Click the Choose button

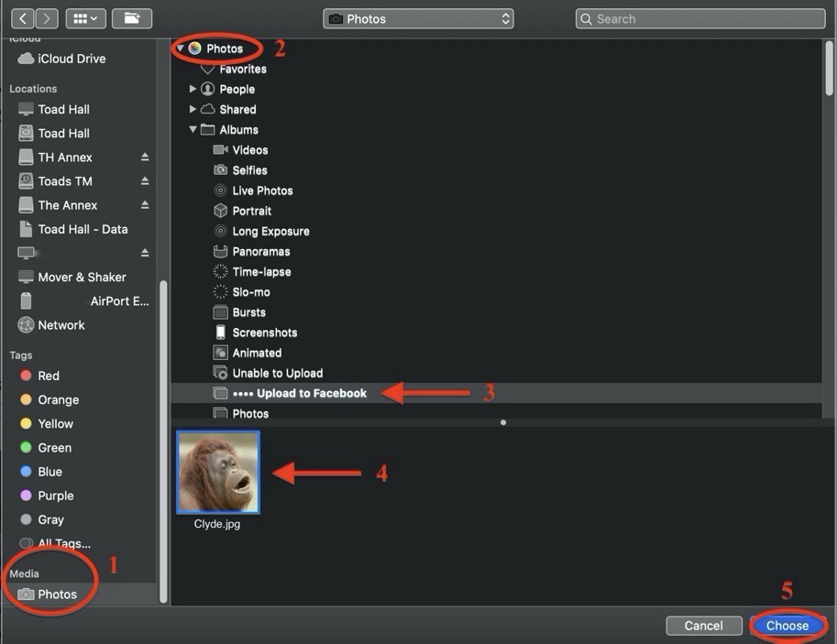[787, 626]
